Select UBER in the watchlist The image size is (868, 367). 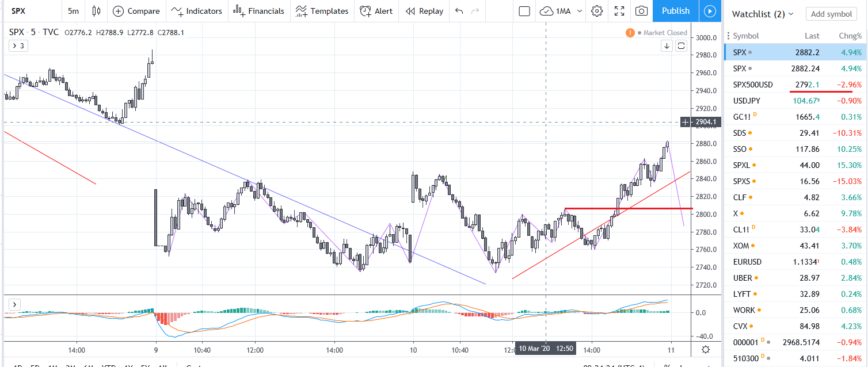tap(795, 278)
